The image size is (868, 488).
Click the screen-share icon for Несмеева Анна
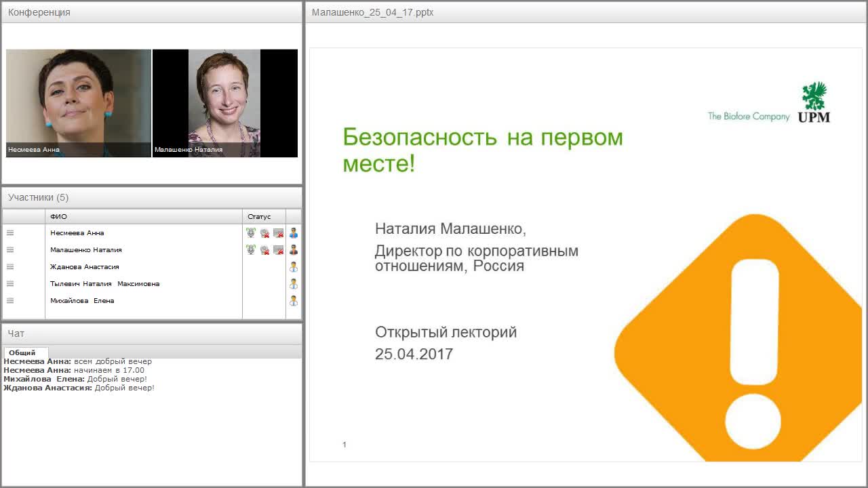[x=277, y=232]
